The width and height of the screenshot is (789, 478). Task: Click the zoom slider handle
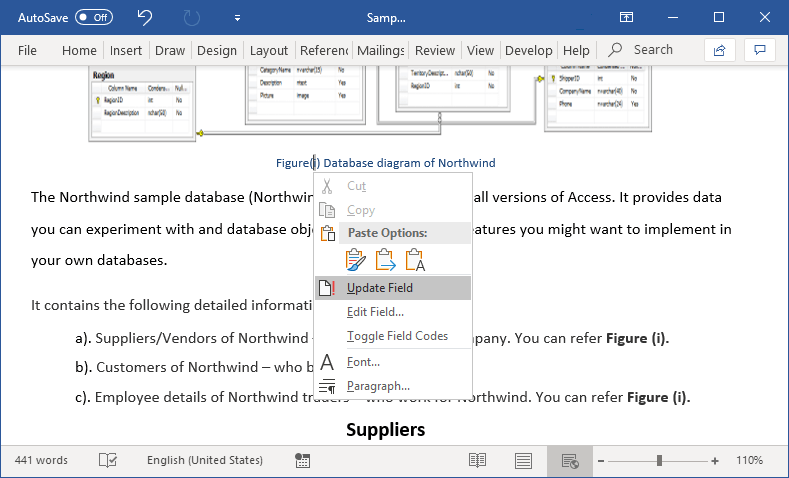[x=659, y=460]
